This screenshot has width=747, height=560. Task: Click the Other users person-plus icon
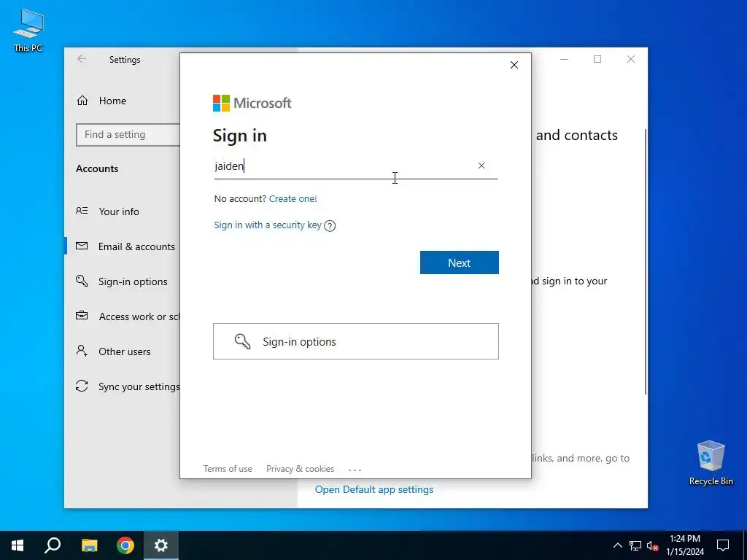[82, 351]
